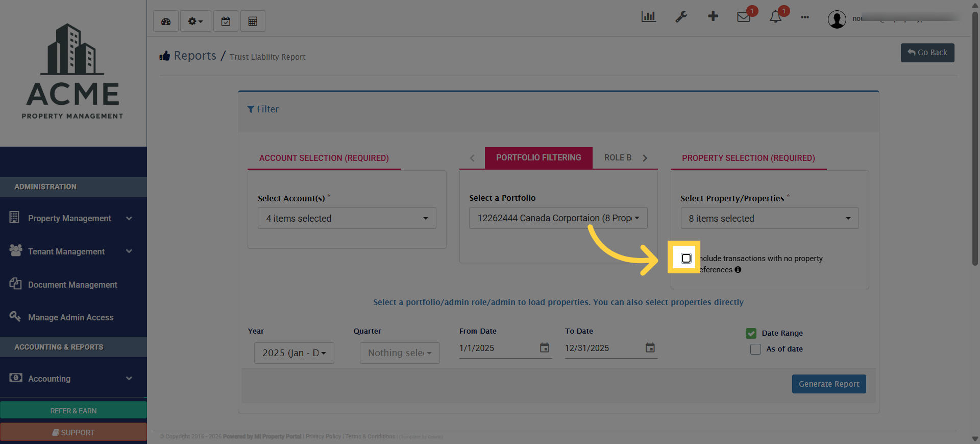Open Document Management in sidebar
The image size is (980, 444).
pyautogui.click(x=73, y=285)
